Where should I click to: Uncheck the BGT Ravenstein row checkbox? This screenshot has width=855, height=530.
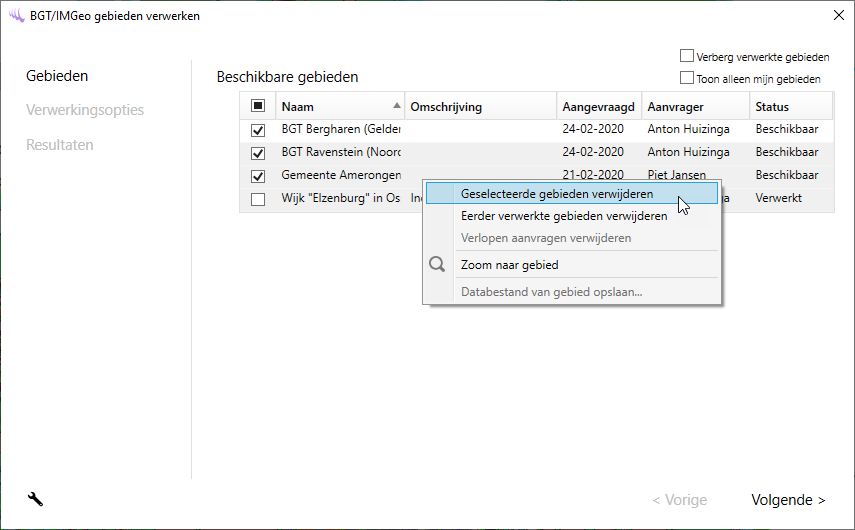[258, 153]
